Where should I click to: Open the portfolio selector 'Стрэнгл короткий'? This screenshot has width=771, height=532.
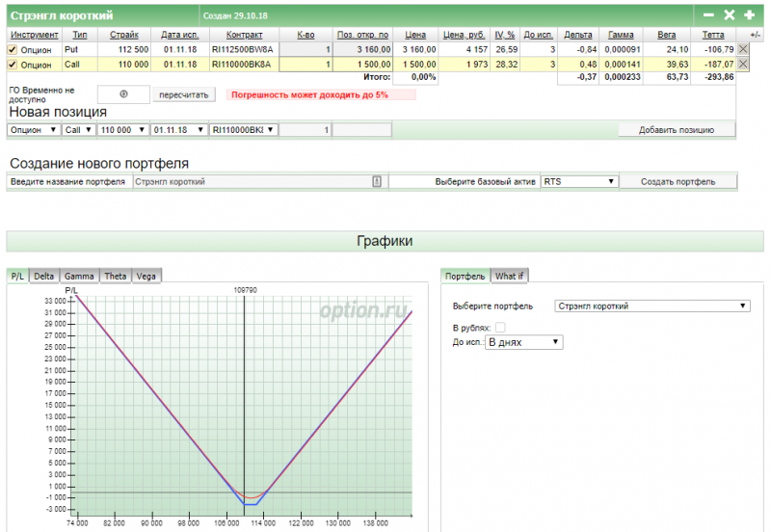point(652,306)
